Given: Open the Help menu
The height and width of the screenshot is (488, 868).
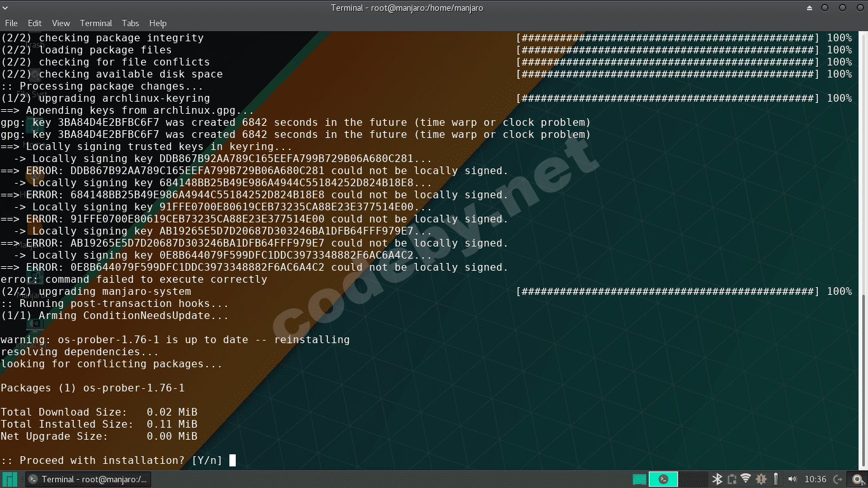Looking at the screenshot, I should click(x=158, y=24).
